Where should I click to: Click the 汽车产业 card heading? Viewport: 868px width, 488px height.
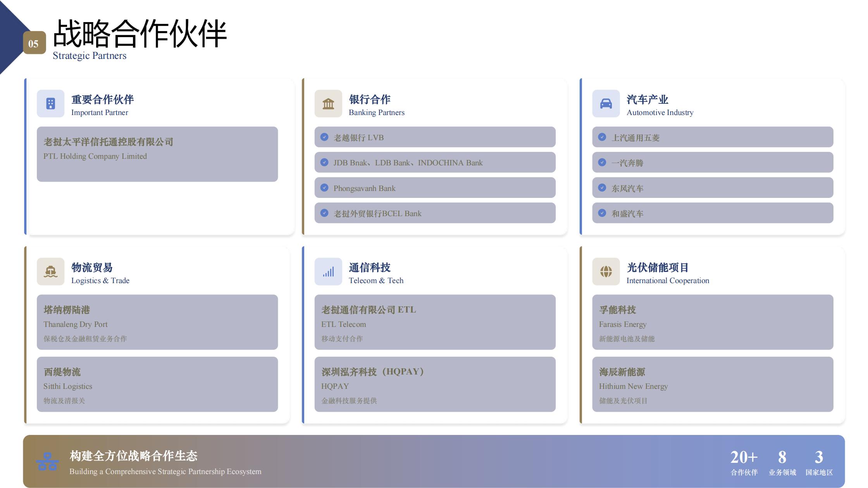pyautogui.click(x=648, y=100)
